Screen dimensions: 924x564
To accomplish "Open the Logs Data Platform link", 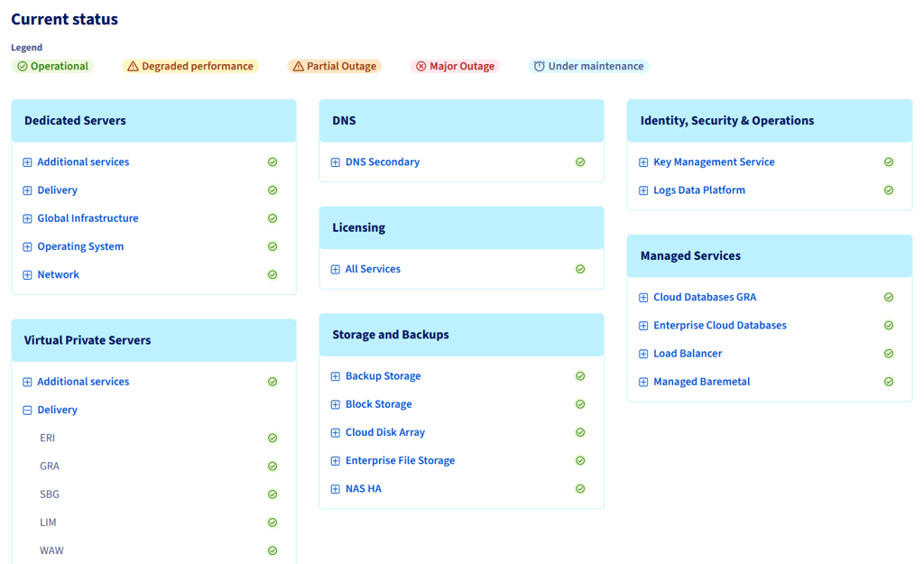I will tap(699, 190).
